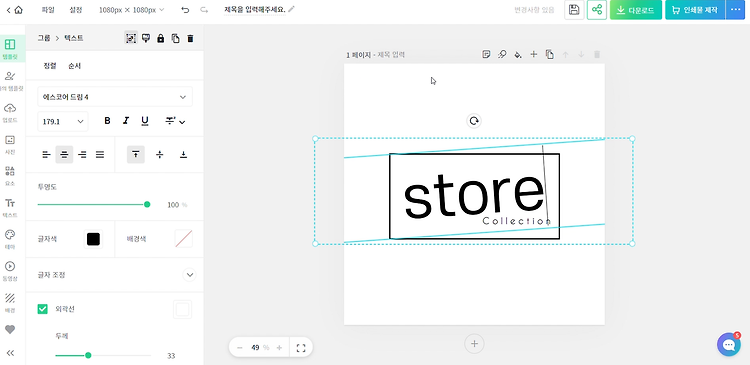Click the 그룹 breadcrumb
Screen dimensions: 750x365
[x=44, y=38]
